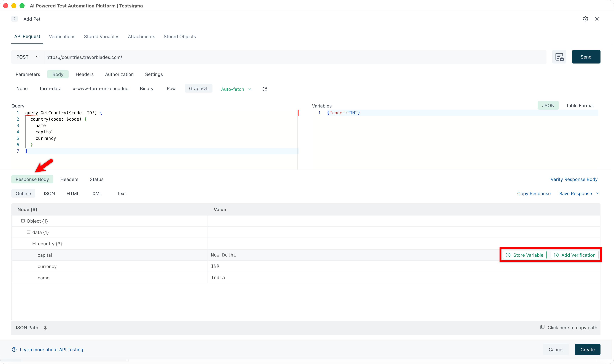614x364 pixels.
Task: Click the Store Variable icon for capital
Action: 508,255
